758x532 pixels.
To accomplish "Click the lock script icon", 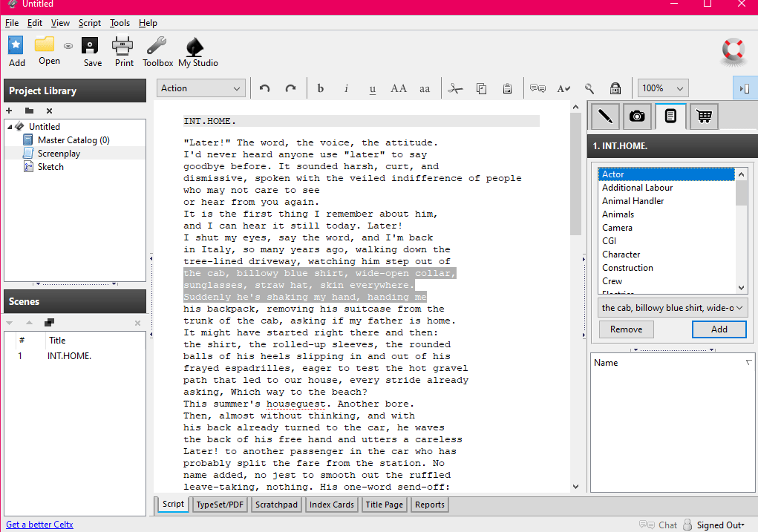I will coord(615,88).
